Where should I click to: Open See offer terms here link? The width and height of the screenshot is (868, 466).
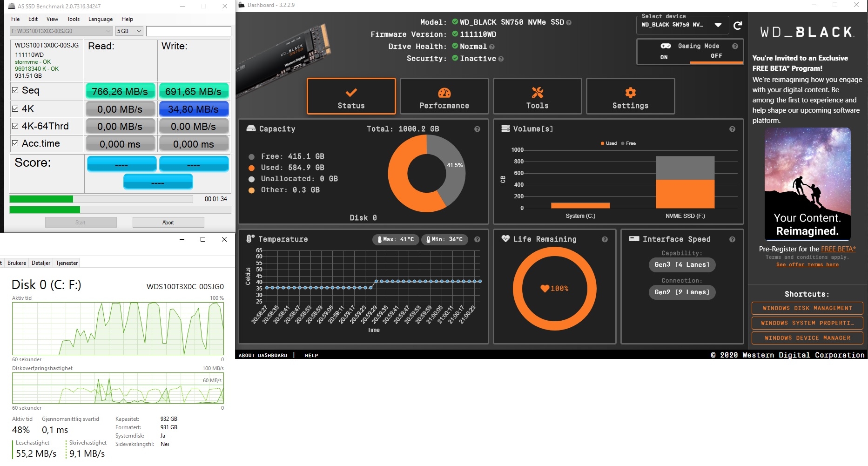pyautogui.click(x=807, y=265)
